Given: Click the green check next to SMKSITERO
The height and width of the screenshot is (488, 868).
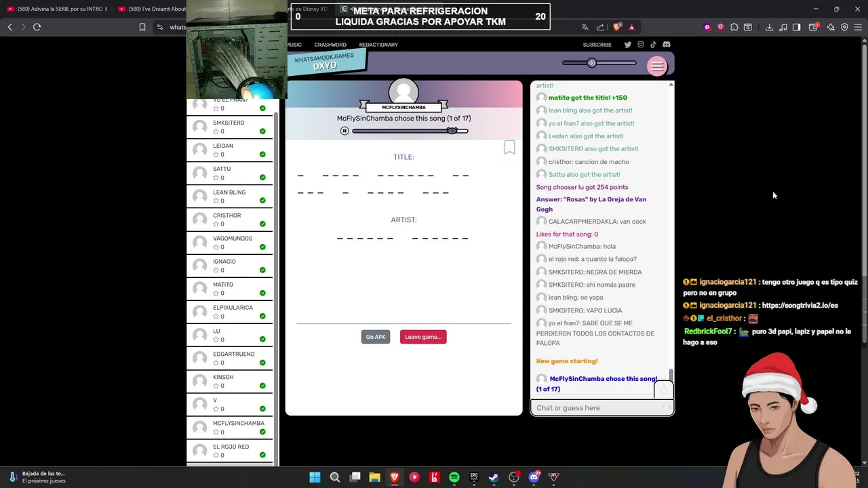Looking at the screenshot, I should [x=262, y=131].
